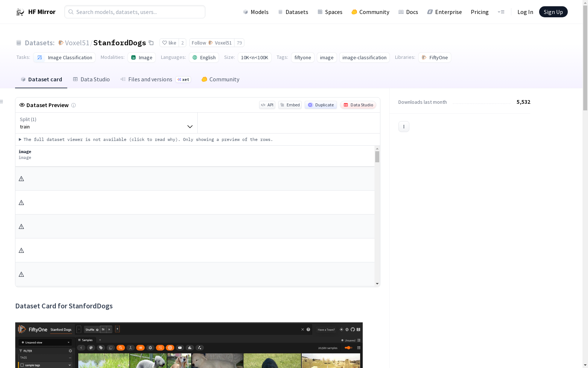Click the page vertical scrollbar thumb
This screenshot has height=368, width=588.
(x=585, y=58)
